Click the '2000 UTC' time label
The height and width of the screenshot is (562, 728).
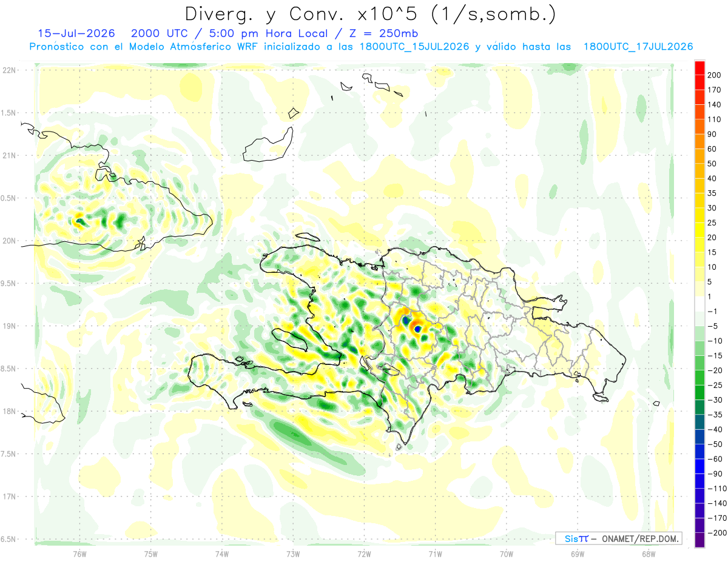[x=158, y=33]
